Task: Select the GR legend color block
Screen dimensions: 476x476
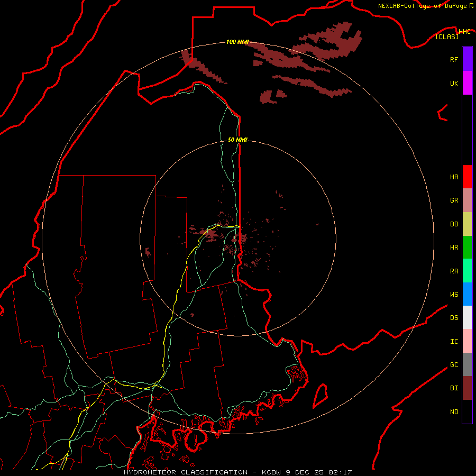Action: tap(467, 200)
